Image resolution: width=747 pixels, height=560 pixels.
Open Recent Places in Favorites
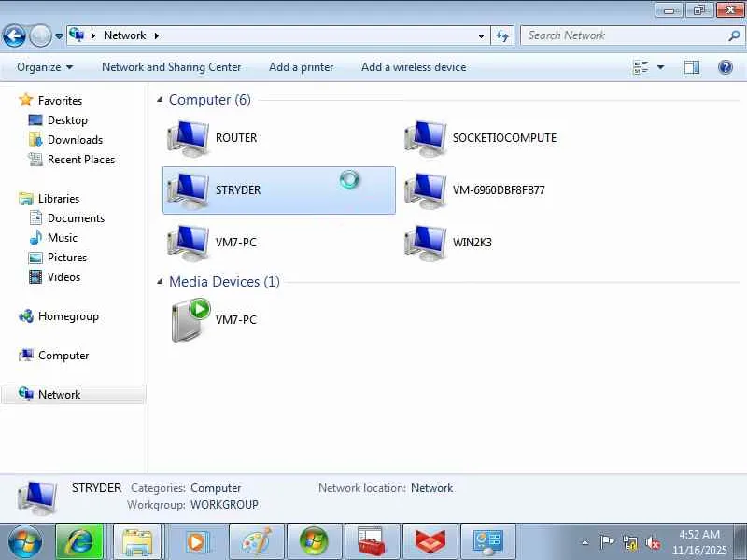81,159
